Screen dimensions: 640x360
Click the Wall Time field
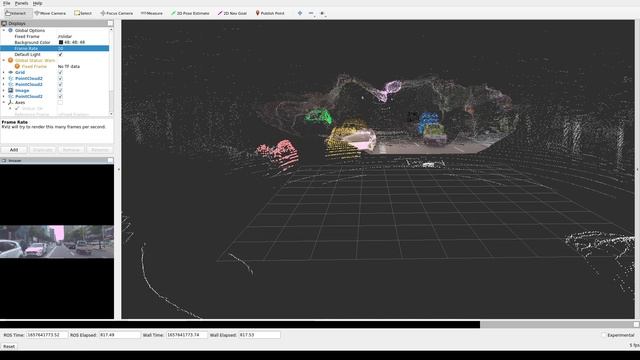(x=186, y=335)
